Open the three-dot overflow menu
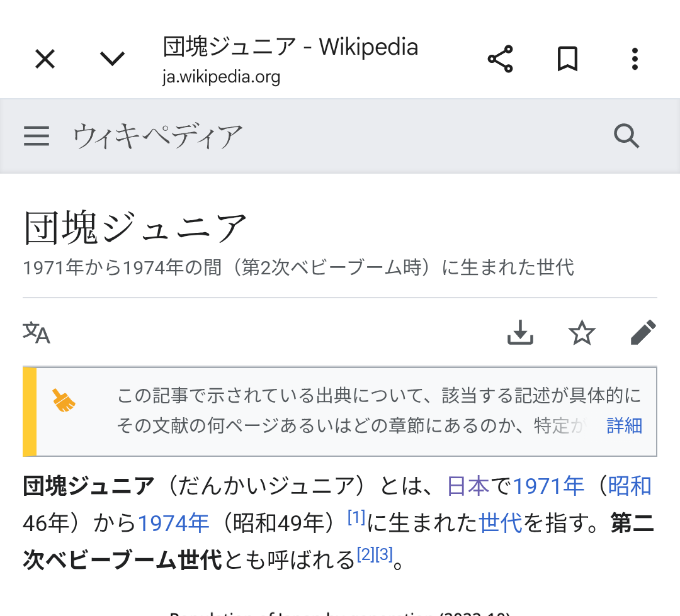 pyautogui.click(x=635, y=60)
